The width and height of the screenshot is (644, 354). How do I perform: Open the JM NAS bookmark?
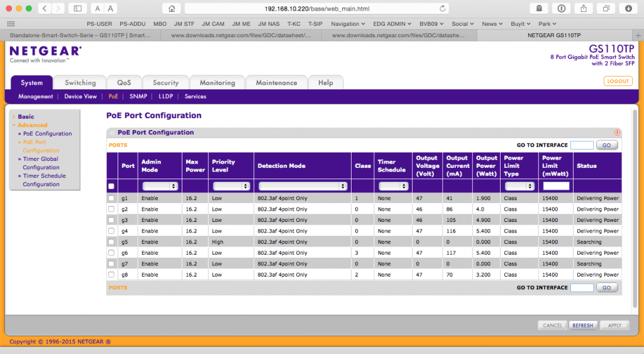[269, 24]
